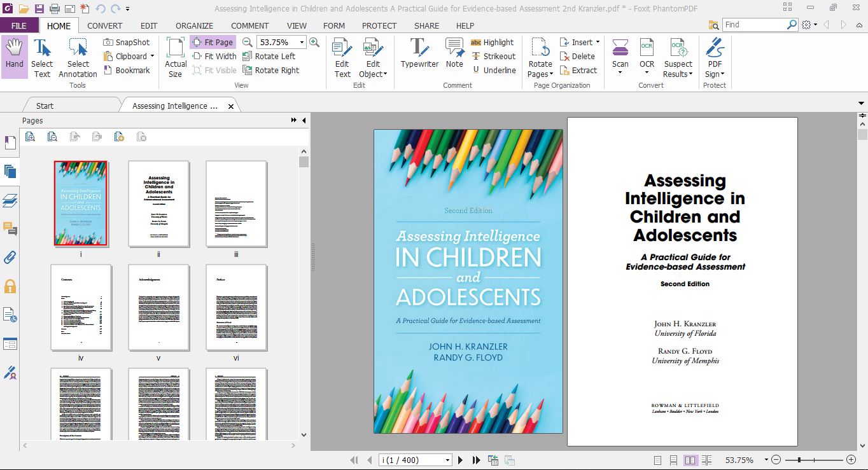Reduce page thumbnails in Pages panel
Image resolution: width=868 pixels, height=470 pixels.
(52, 136)
